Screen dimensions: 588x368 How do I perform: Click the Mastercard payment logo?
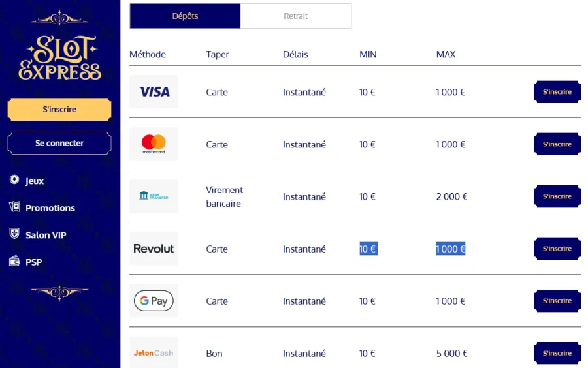coord(154,144)
